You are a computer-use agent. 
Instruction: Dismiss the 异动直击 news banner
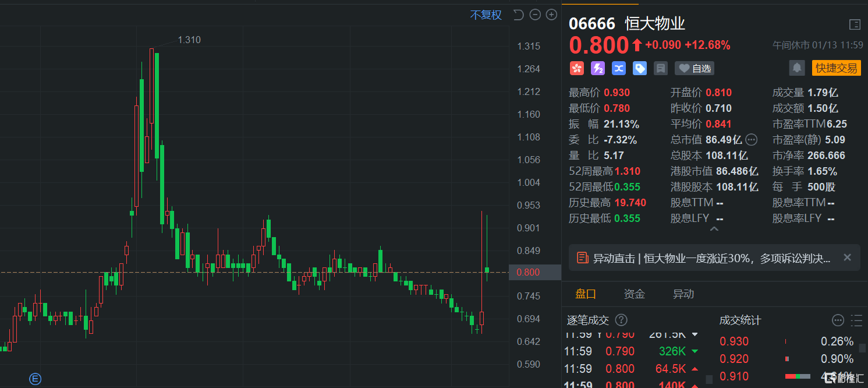(847, 258)
